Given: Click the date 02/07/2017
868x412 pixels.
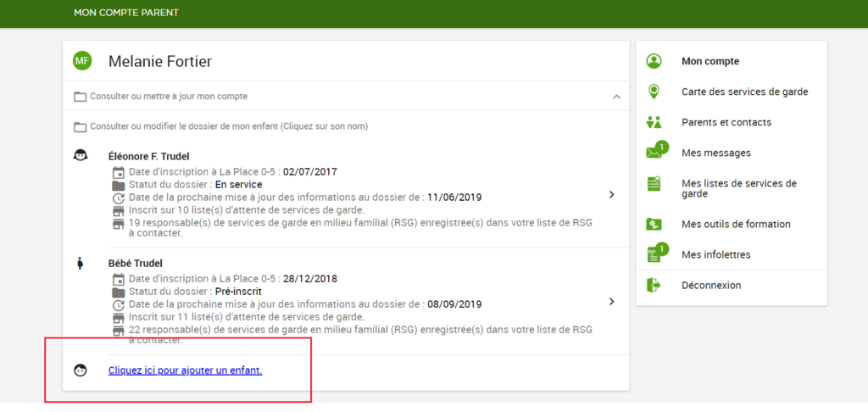Looking at the screenshot, I should pos(310,171).
